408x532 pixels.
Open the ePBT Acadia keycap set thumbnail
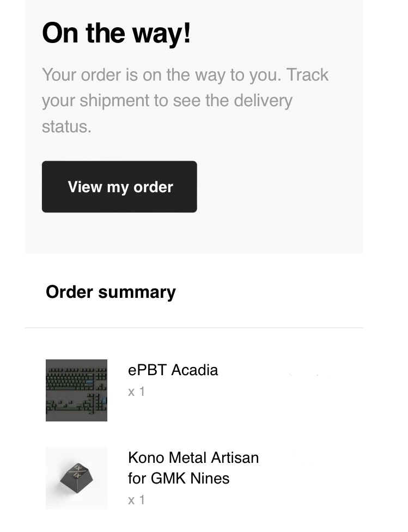(x=76, y=390)
